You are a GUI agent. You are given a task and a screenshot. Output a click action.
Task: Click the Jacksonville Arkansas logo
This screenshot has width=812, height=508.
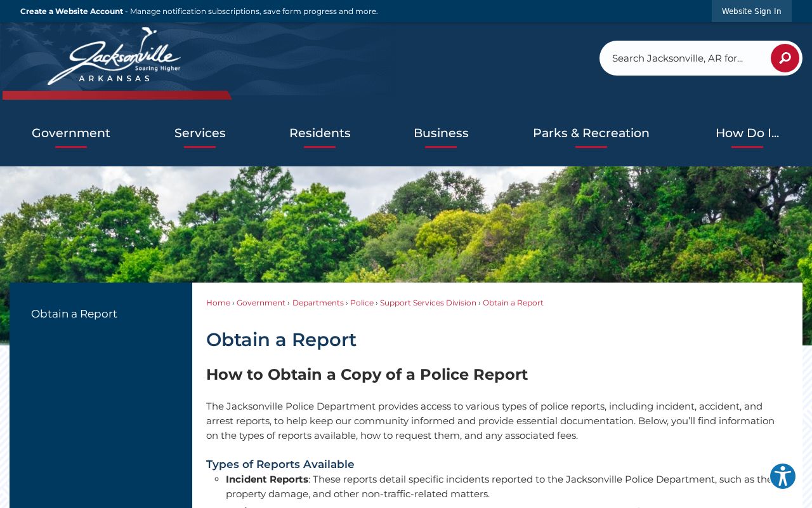(x=114, y=56)
